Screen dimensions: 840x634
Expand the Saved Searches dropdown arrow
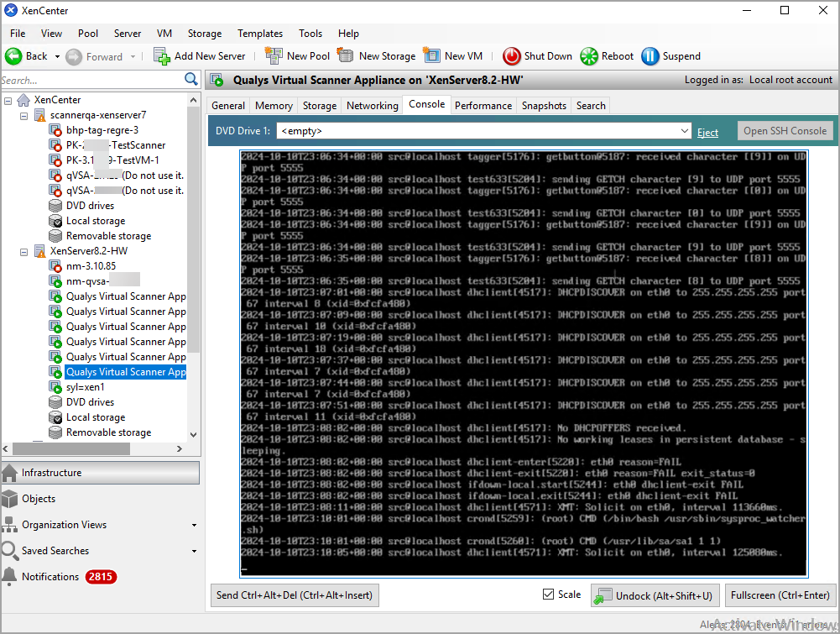[194, 551]
